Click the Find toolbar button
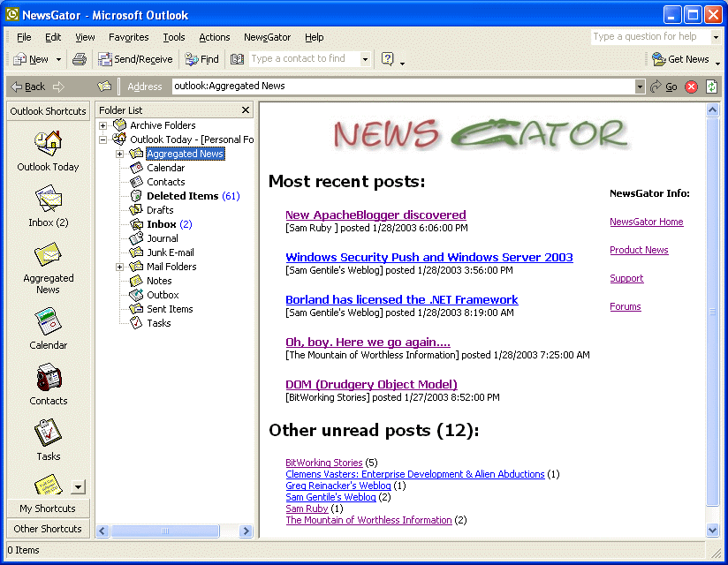 click(x=201, y=59)
